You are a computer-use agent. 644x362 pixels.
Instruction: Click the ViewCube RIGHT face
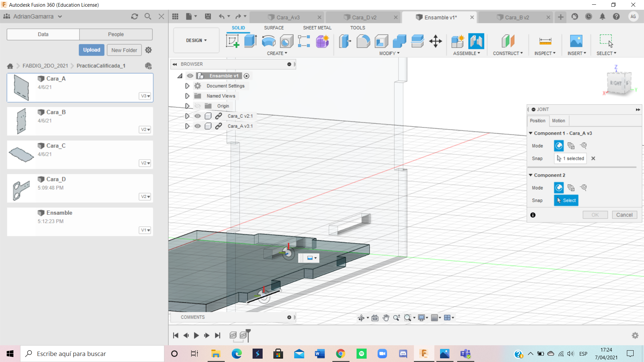pyautogui.click(x=616, y=83)
